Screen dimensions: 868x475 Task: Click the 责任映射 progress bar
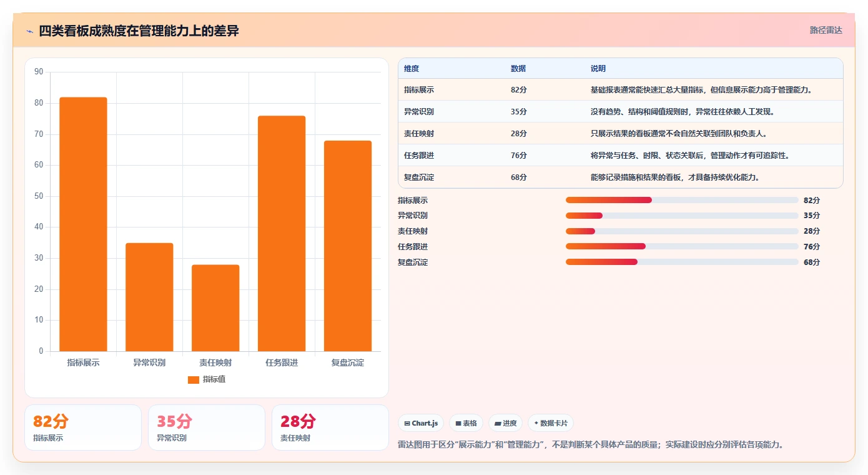coord(682,231)
